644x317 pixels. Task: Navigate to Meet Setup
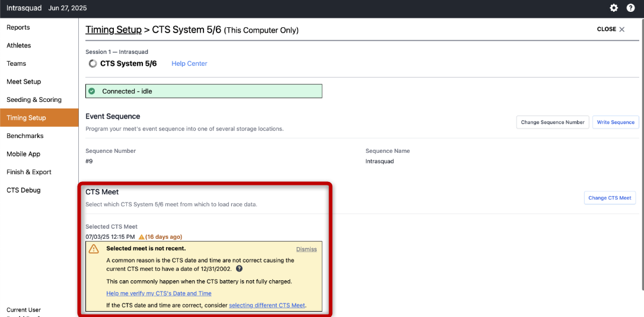(x=39, y=82)
